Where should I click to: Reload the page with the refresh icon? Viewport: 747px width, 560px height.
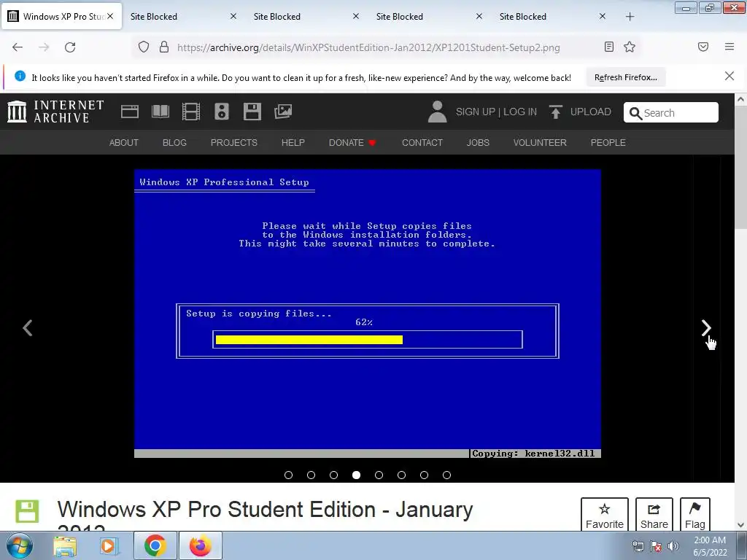tap(70, 47)
